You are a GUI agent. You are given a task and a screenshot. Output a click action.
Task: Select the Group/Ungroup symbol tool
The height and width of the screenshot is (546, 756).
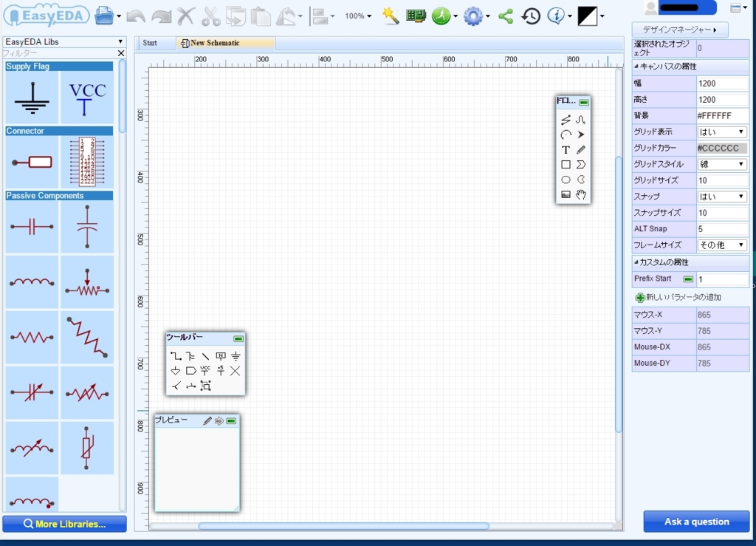[205, 386]
